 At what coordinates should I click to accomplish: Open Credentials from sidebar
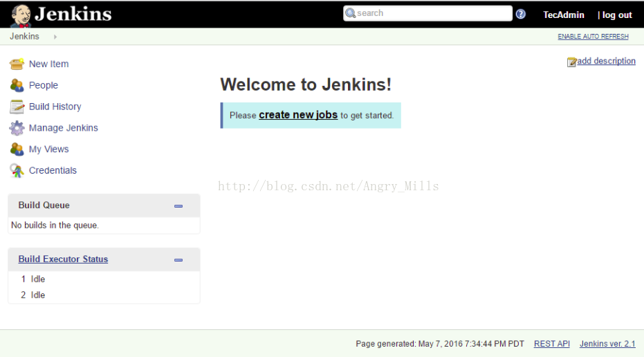(x=53, y=170)
